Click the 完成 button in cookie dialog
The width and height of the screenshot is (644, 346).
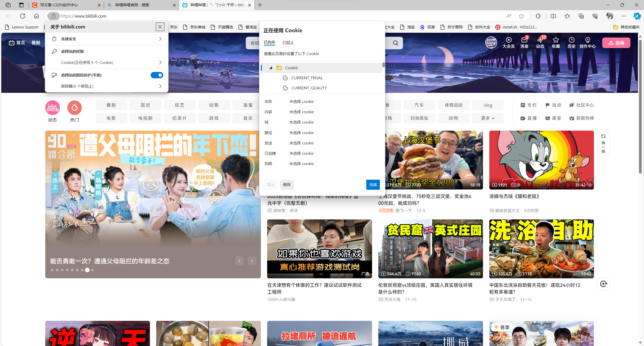(x=373, y=185)
